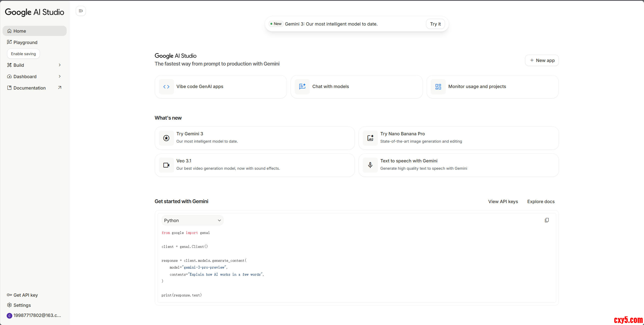Click the New app button
This screenshot has width=644, height=325.
pyautogui.click(x=542, y=60)
